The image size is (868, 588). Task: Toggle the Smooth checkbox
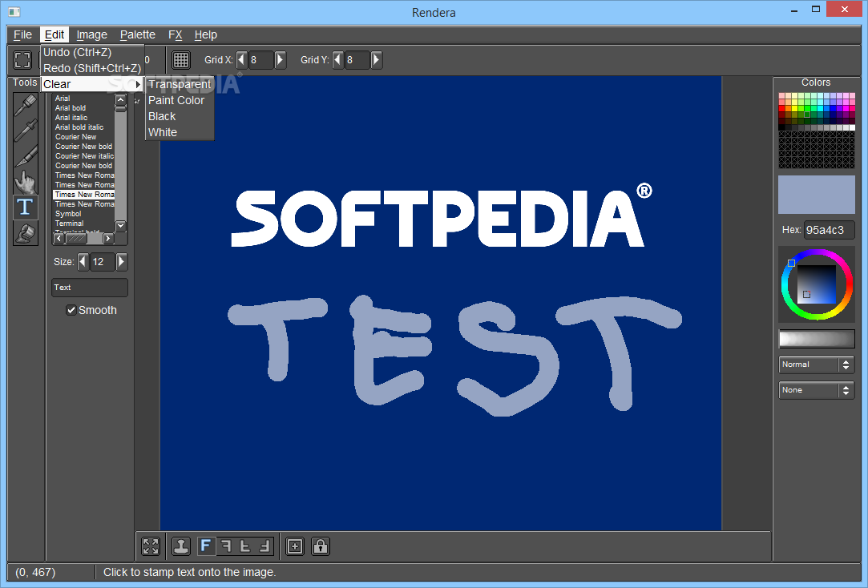pos(71,310)
